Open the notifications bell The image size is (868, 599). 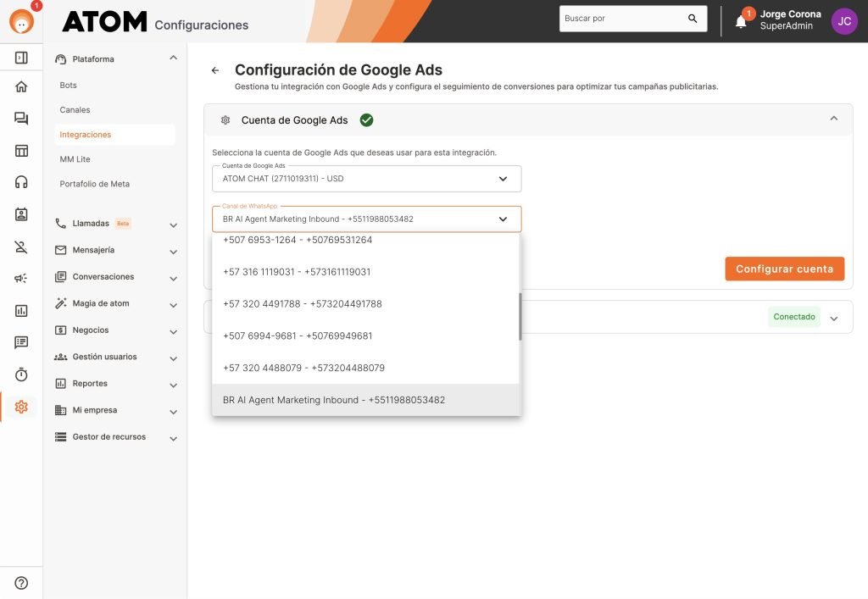741,21
